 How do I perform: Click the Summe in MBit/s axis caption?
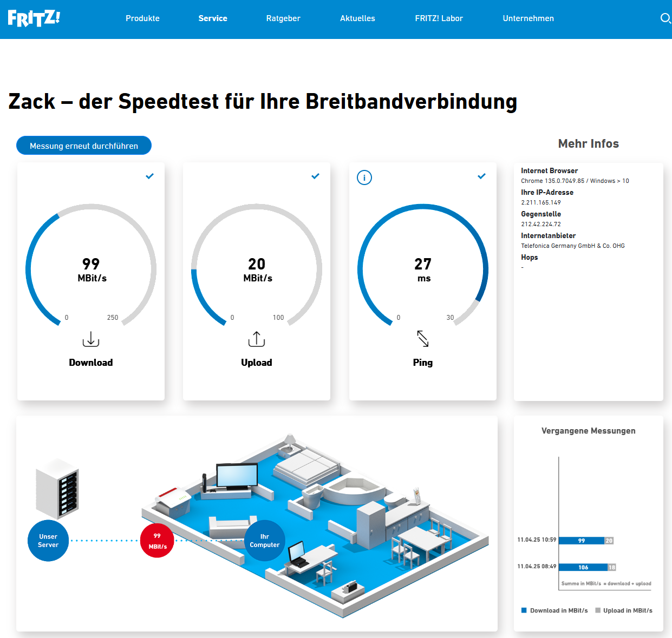[x=606, y=583]
